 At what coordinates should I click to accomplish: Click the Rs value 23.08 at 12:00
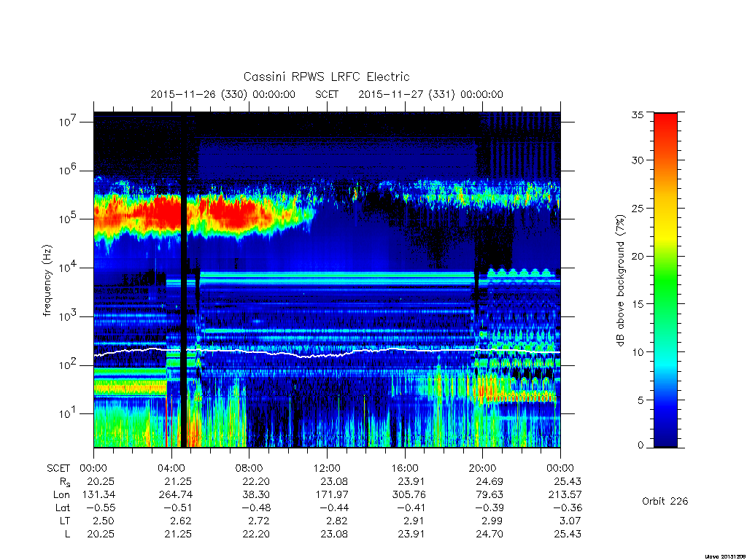(334, 481)
